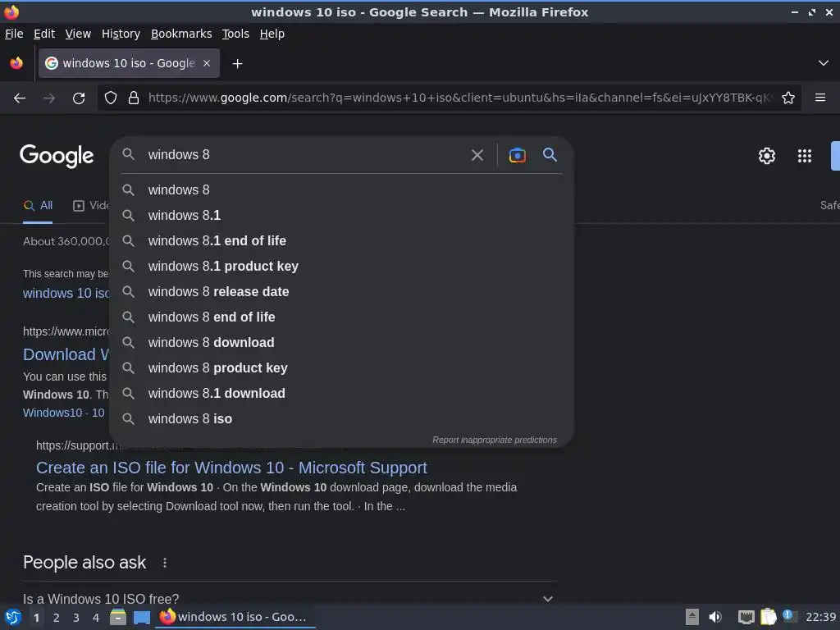Image resolution: width=840 pixels, height=630 pixels.
Task: Click the site padlock icon
Action: (134, 98)
